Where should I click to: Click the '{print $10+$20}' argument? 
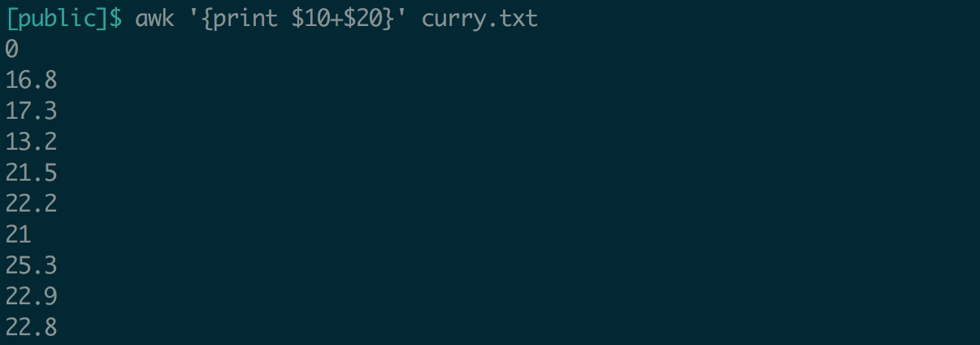coord(297,18)
